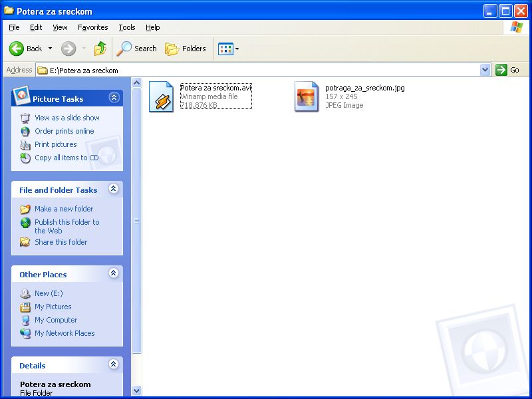The image size is (532, 399).
Task: Click the task pane scroll up arrow
Action: tap(137, 82)
